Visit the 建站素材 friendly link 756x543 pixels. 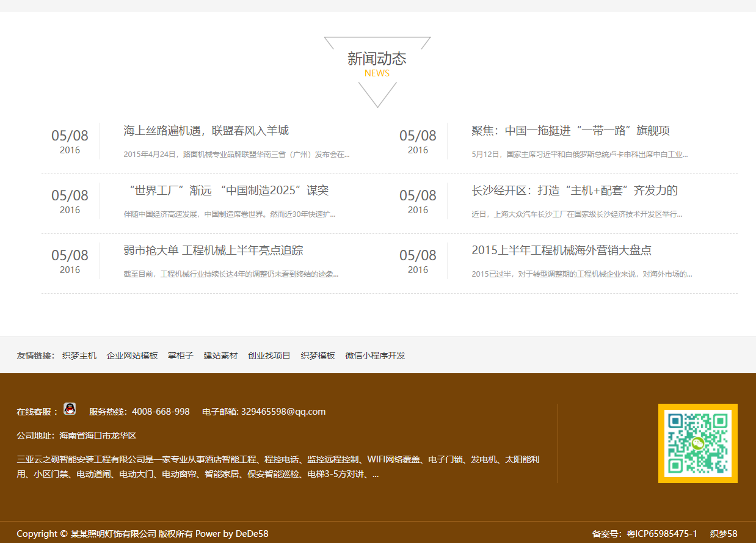point(220,355)
